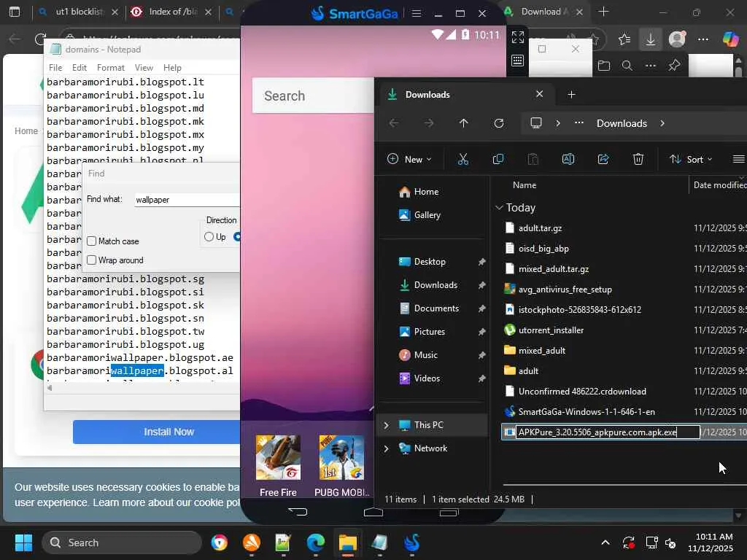Go up one folder level in Explorer
The image size is (747, 560).
click(x=463, y=123)
